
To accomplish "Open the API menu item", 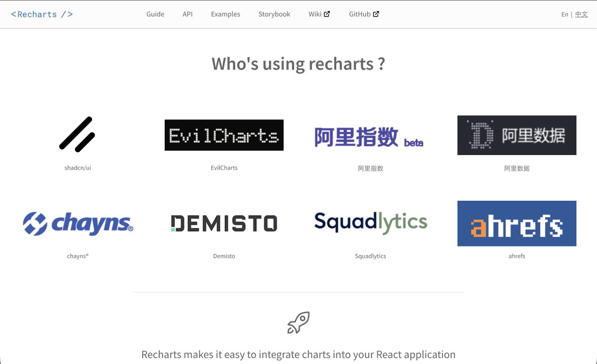I will coord(188,14).
